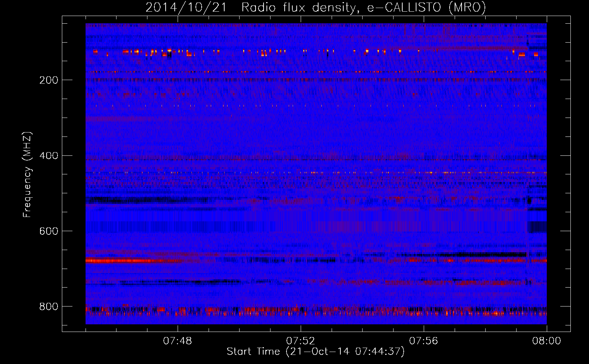Click the 07:48 time tick label
The width and height of the screenshot is (589, 364).
point(178,341)
